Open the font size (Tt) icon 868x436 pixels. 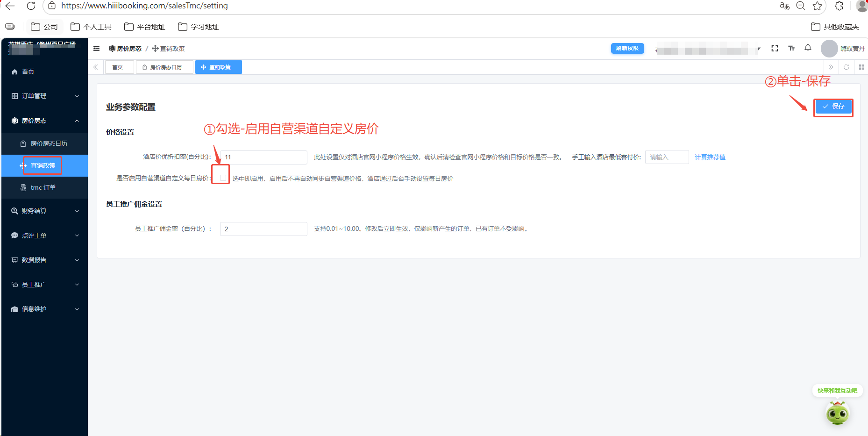click(x=791, y=48)
